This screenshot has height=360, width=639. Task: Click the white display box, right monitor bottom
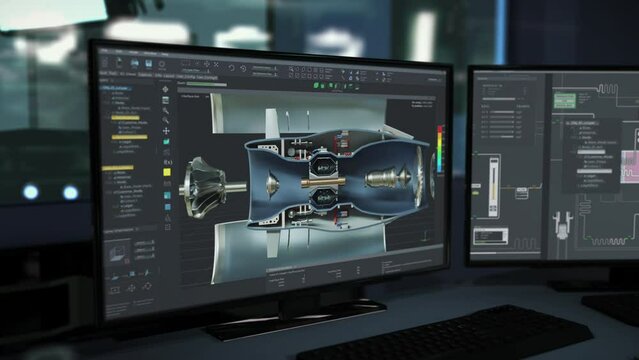coord(490,236)
